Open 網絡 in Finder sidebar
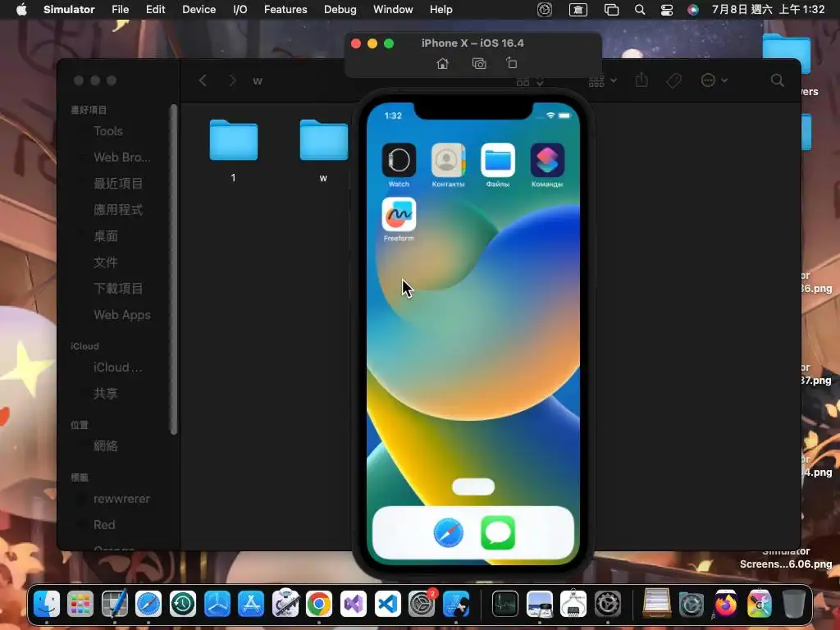This screenshot has height=630, width=840. pyautogui.click(x=106, y=446)
